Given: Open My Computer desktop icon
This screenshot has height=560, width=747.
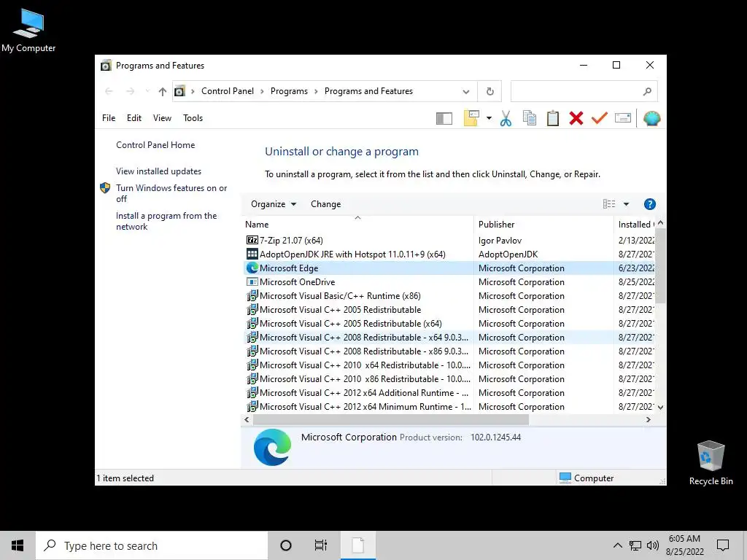Looking at the screenshot, I should (x=28, y=31).
